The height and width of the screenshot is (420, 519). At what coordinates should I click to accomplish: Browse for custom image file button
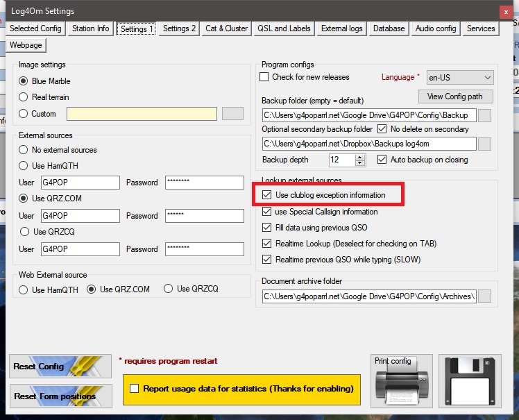tap(232, 114)
